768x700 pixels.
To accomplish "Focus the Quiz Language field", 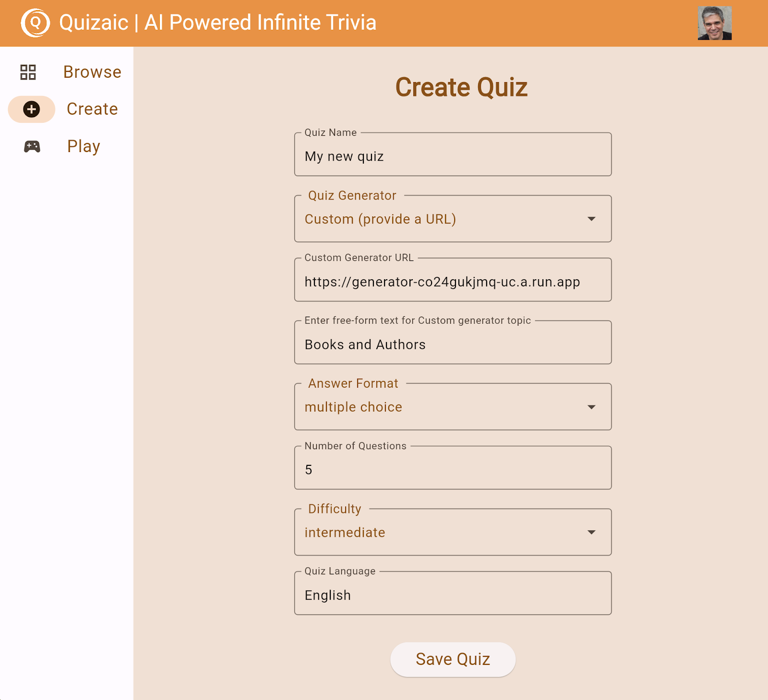I will pos(453,595).
